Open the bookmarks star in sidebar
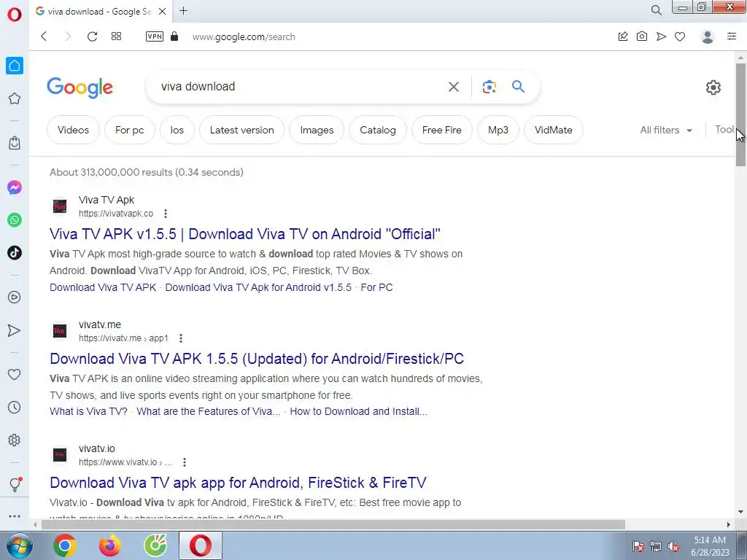747x560 pixels. click(15, 98)
